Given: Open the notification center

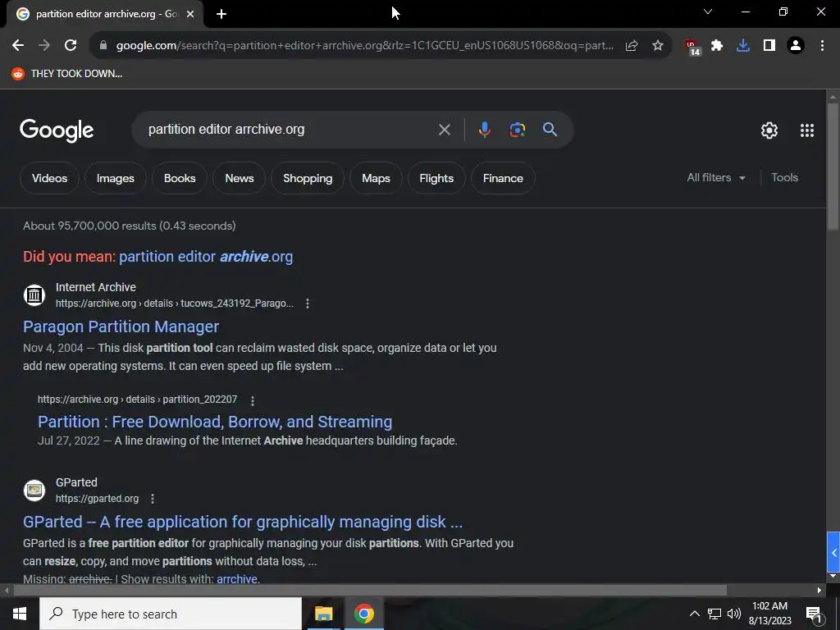Looking at the screenshot, I should tap(814, 614).
